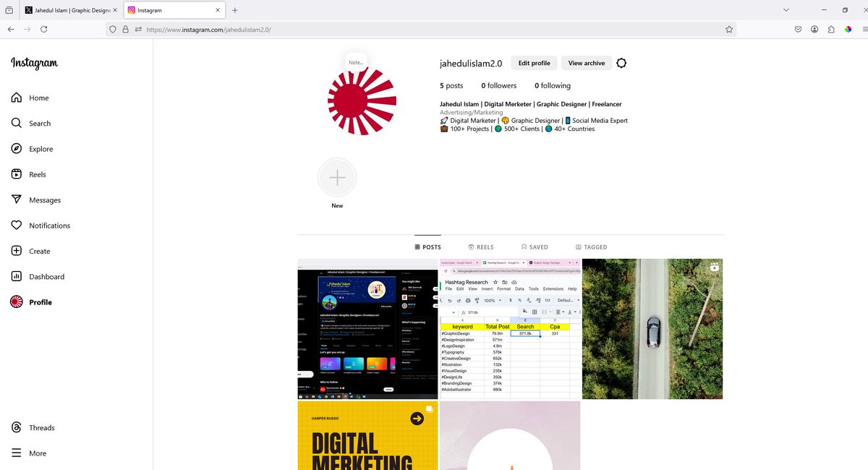The image size is (868, 470).
Task: Open the Firefox account icon
Action: coord(814,30)
